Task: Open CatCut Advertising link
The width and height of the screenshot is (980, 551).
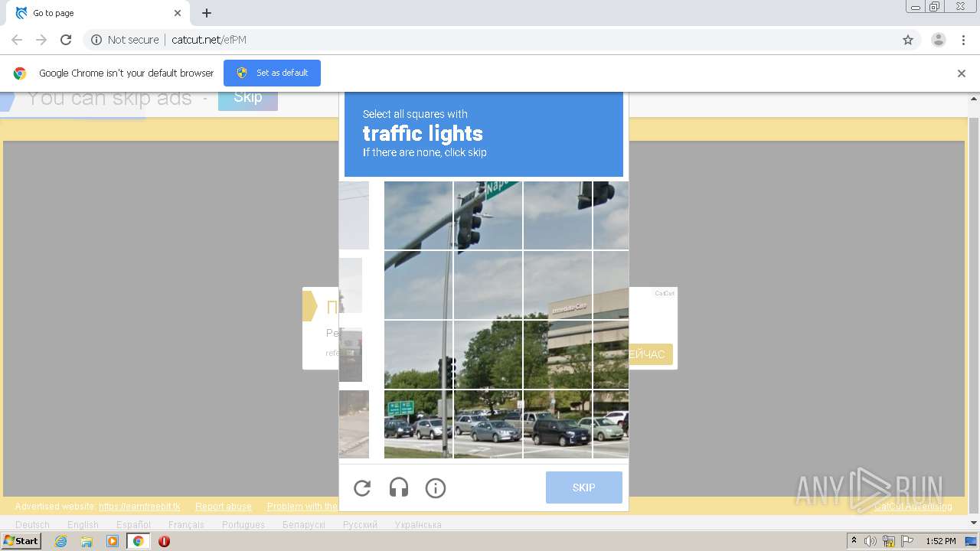Action: coord(913,507)
